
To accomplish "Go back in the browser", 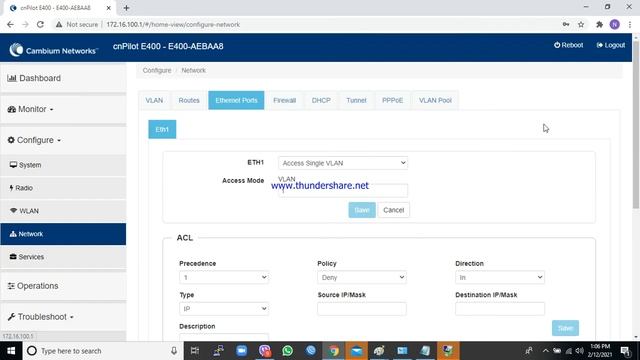I will coord(10,24).
